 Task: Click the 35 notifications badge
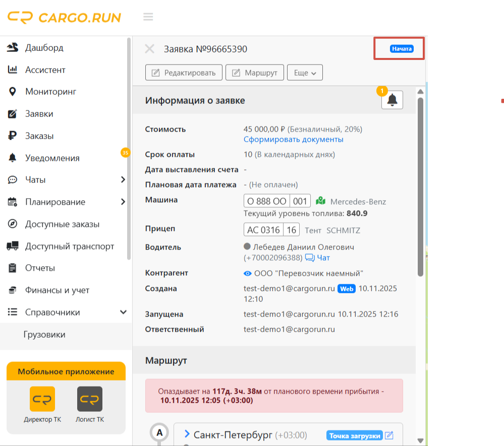125,153
